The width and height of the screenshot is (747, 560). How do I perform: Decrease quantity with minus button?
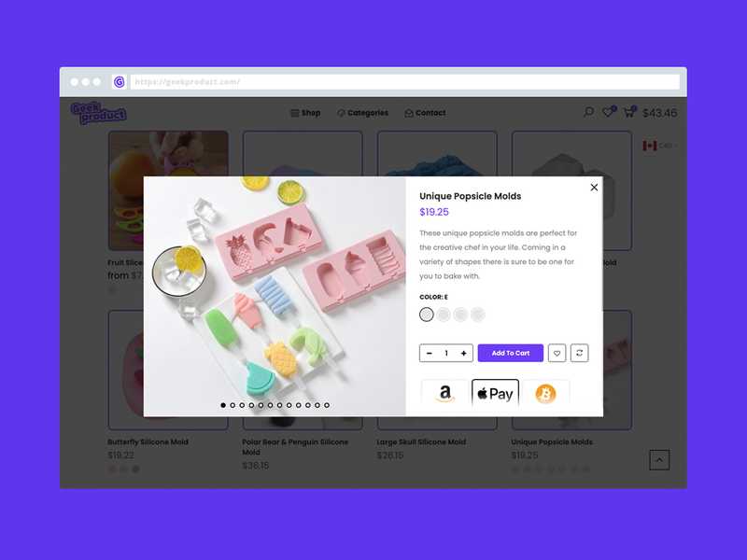(430, 353)
